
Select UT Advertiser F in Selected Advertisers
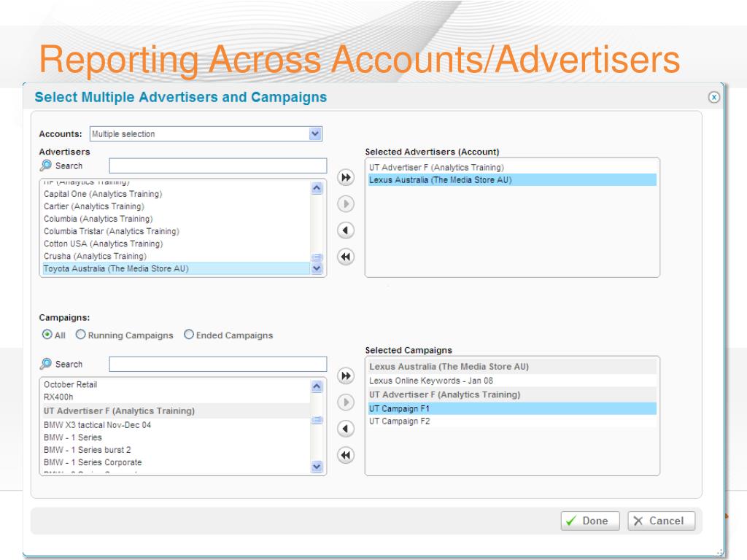point(512,167)
